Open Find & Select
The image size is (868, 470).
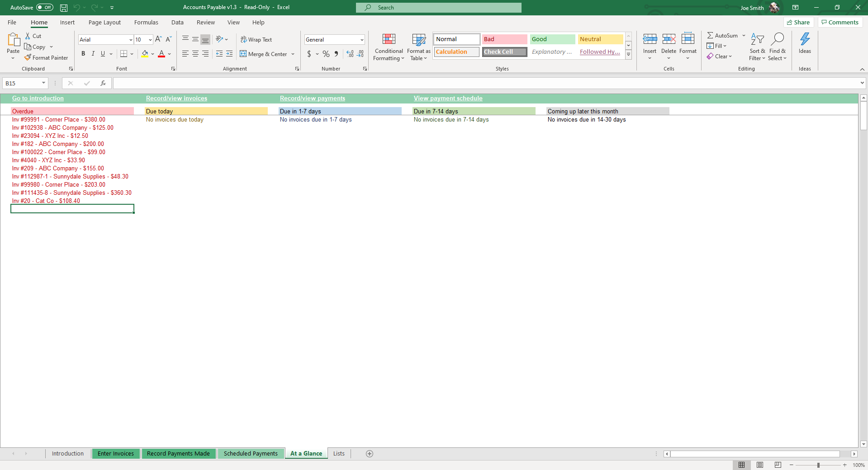778,47
